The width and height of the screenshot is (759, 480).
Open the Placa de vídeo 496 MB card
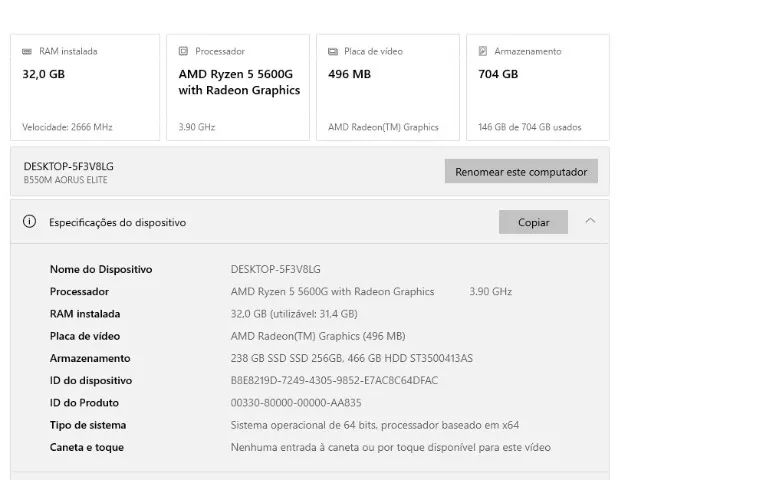[388, 88]
